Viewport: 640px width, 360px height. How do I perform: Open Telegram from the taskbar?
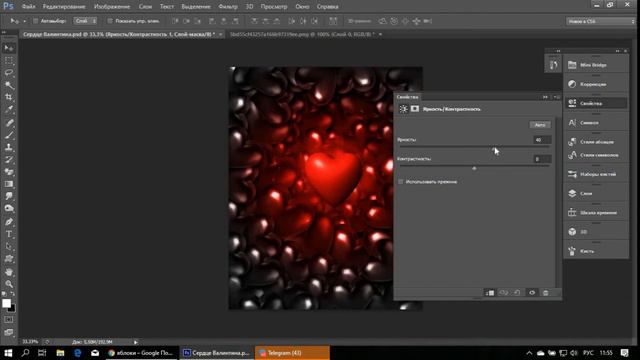click(x=292, y=353)
